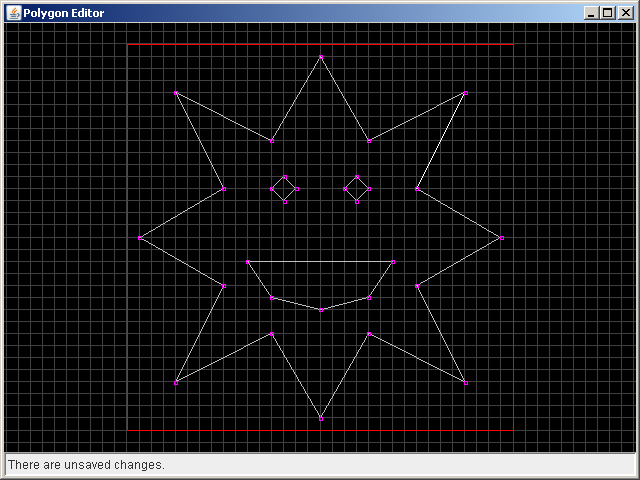Click the top vertex of the left eye diamond
The height and width of the screenshot is (480, 640).
pyautogui.click(x=285, y=178)
